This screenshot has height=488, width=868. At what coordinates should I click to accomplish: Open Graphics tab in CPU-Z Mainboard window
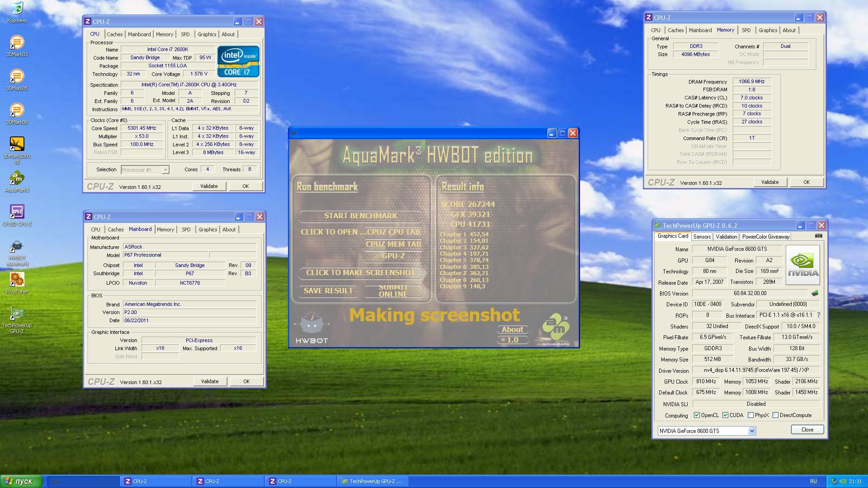(x=208, y=230)
